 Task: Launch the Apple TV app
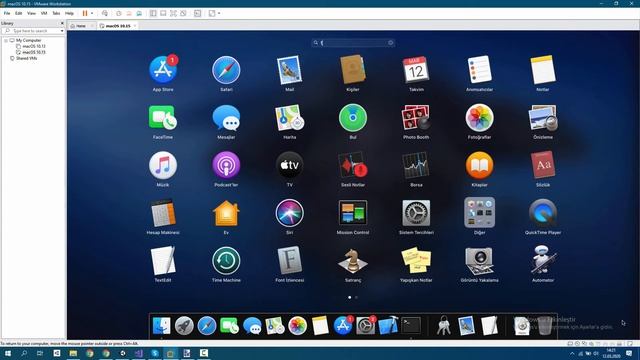tap(289, 165)
